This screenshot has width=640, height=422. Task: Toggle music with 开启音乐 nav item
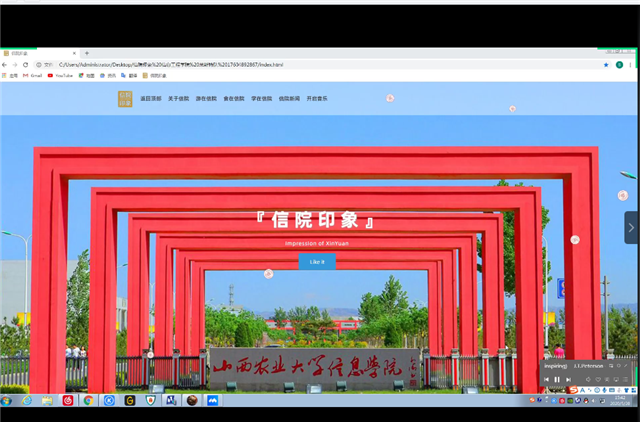point(317,98)
